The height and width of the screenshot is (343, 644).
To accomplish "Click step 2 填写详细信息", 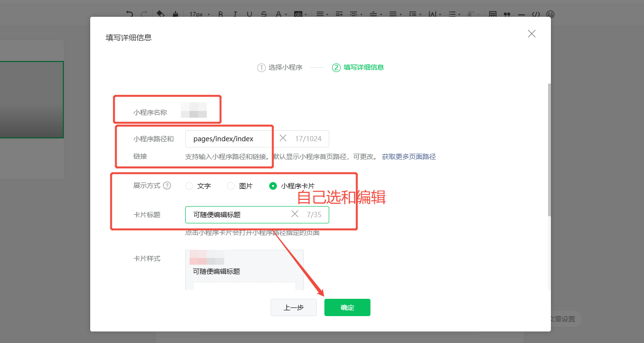I will pyautogui.click(x=358, y=67).
